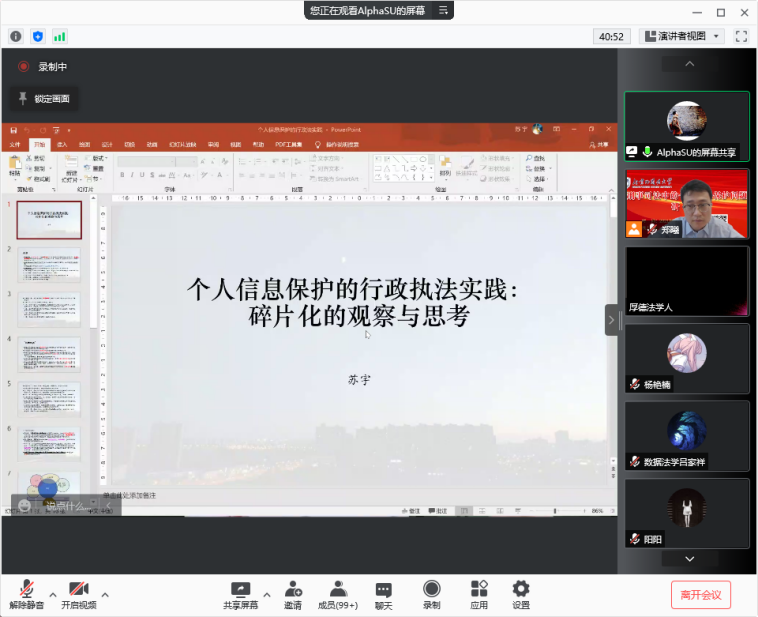The image size is (758, 617).
Task: Open the meeting info icon
Action: [16, 36]
